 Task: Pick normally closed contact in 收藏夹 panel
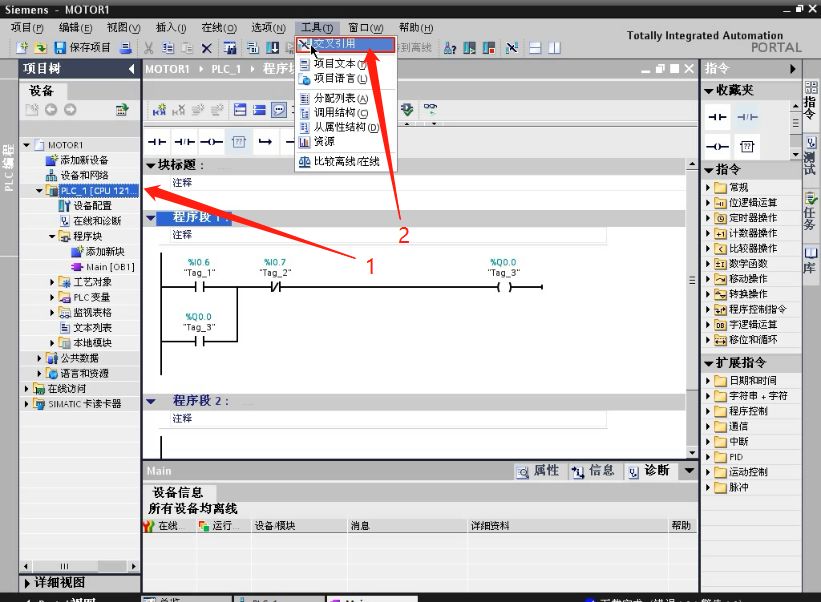[747, 117]
